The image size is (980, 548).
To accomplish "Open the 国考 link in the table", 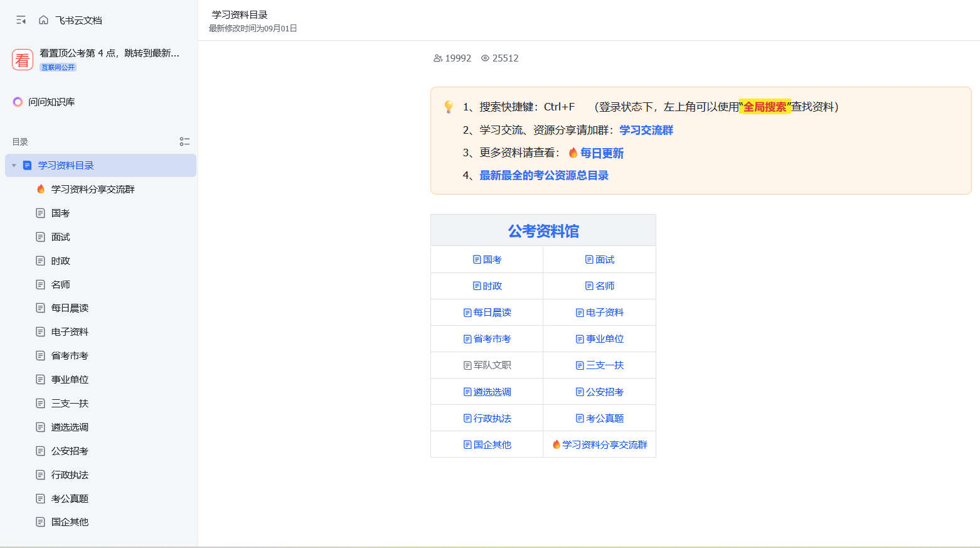I will pyautogui.click(x=487, y=260).
